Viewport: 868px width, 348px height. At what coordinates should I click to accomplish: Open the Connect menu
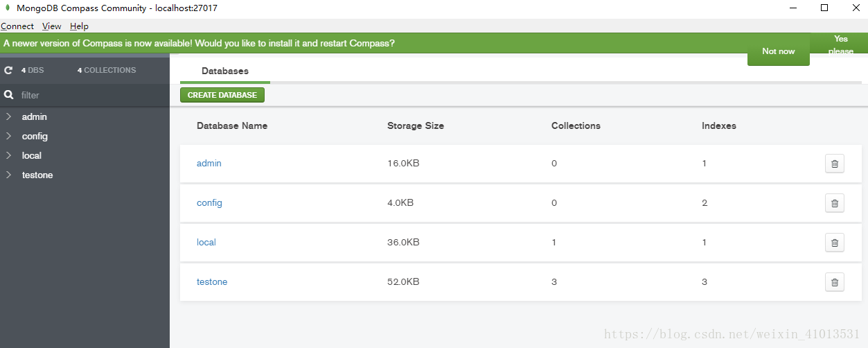[x=17, y=26]
